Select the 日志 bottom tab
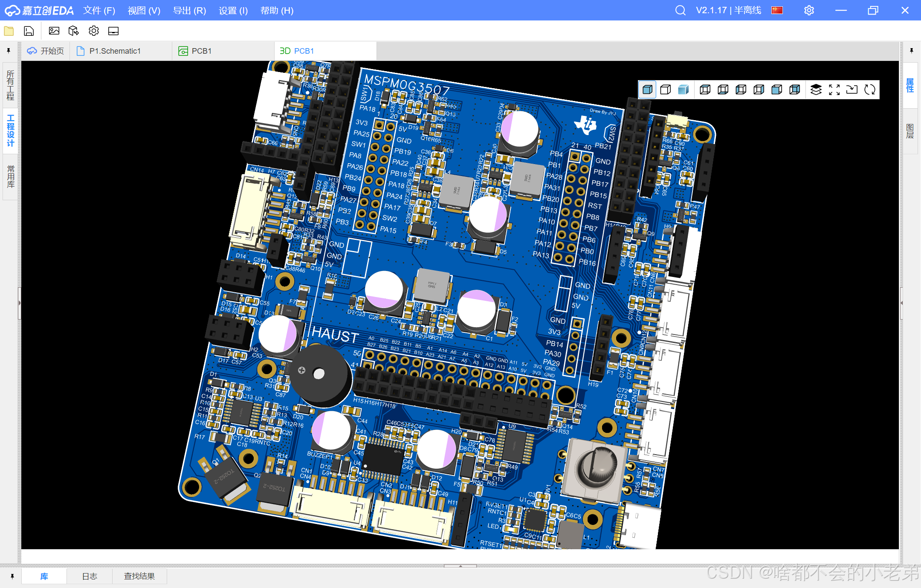The width and height of the screenshot is (921, 588). coord(90,576)
